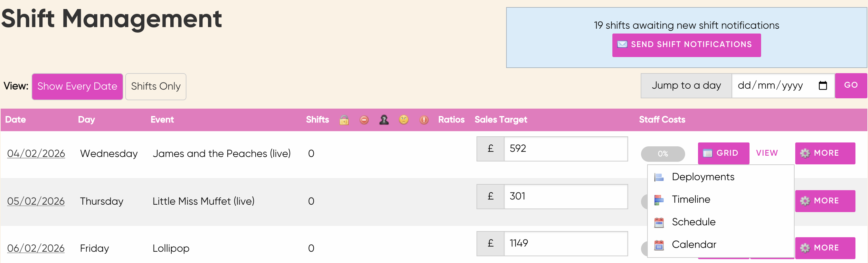Click the padlock icon in the table header

344,120
